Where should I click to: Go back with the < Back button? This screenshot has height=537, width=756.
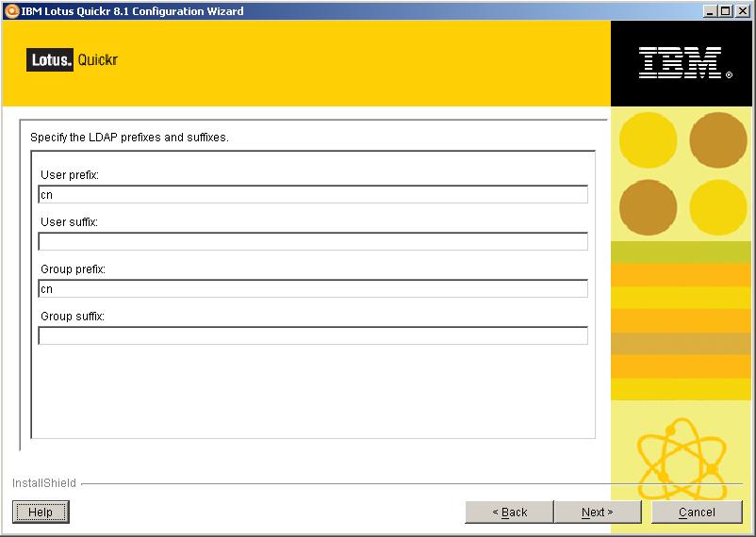pos(509,512)
